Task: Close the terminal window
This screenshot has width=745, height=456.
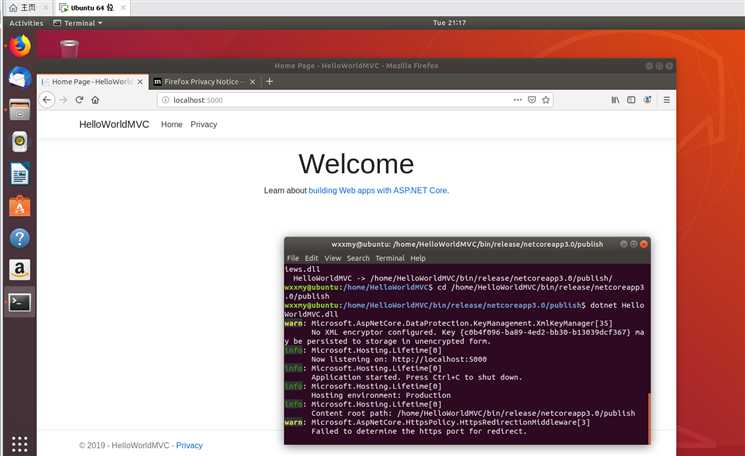Action: click(x=644, y=244)
